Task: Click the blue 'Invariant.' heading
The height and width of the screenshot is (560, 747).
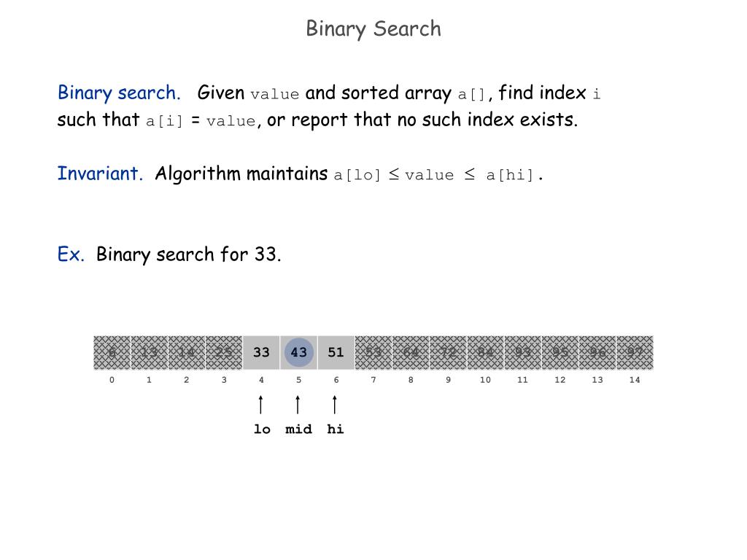Action: (x=100, y=174)
